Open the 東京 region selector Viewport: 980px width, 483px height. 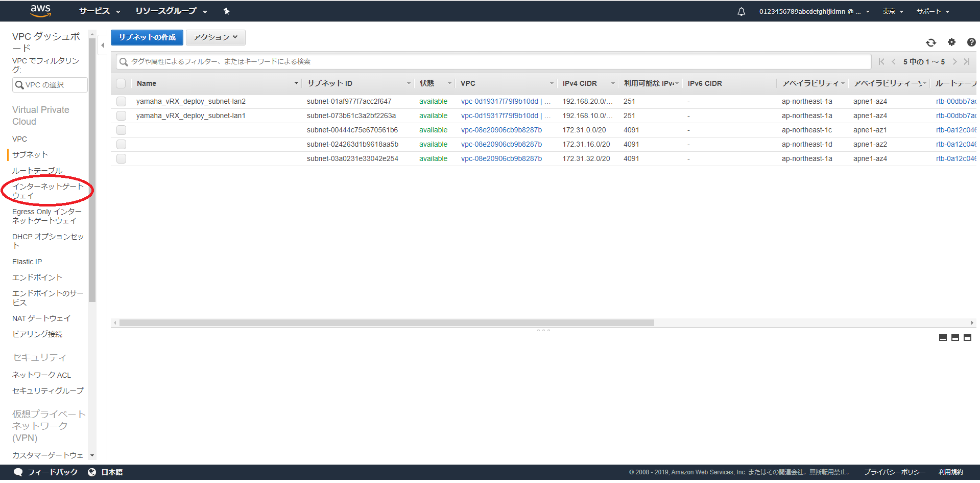click(893, 11)
